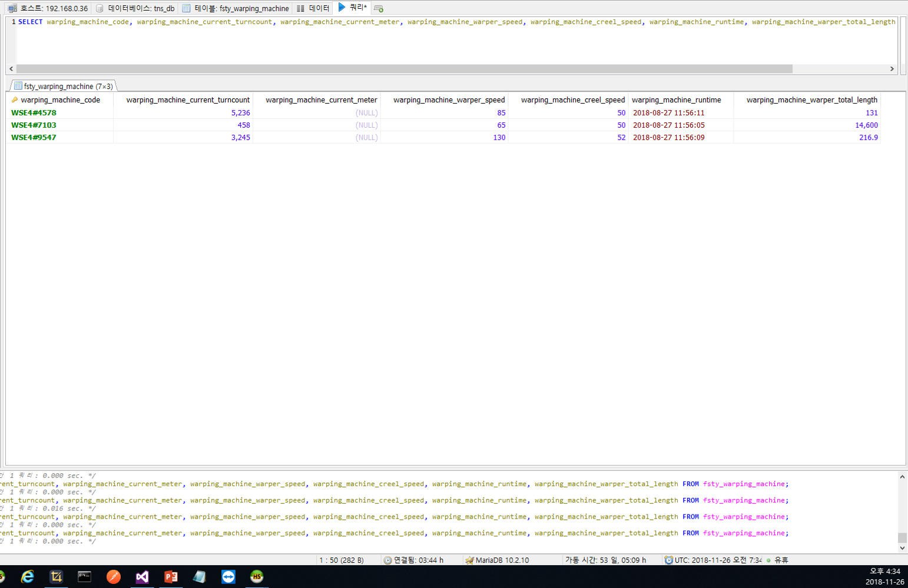The height and width of the screenshot is (588, 908).
Task: Click the HeidiSQL icon in the taskbar
Action: [257, 577]
